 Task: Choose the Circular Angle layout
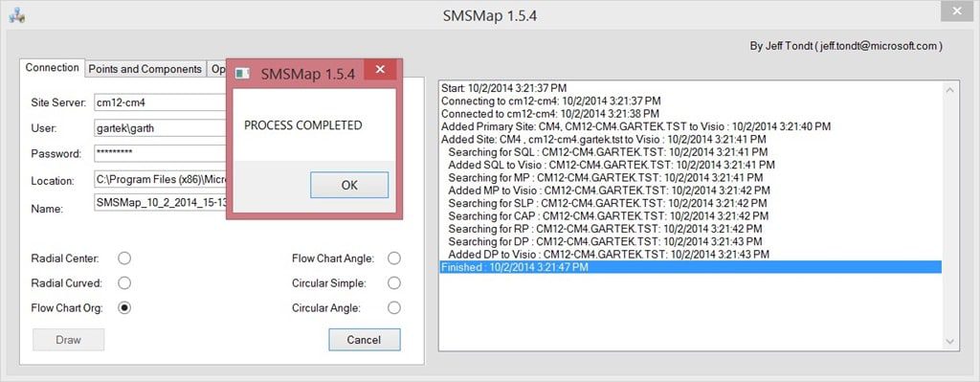(x=393, y=307)
